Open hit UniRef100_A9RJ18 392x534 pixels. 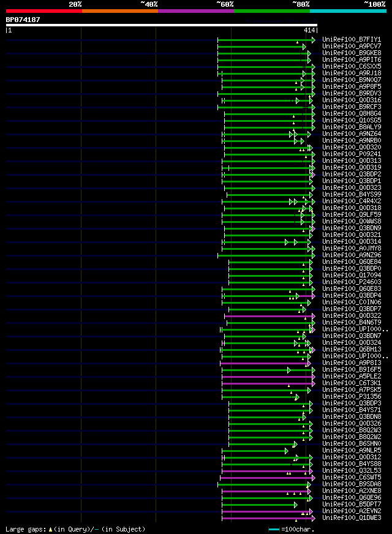tap(352, 73)
